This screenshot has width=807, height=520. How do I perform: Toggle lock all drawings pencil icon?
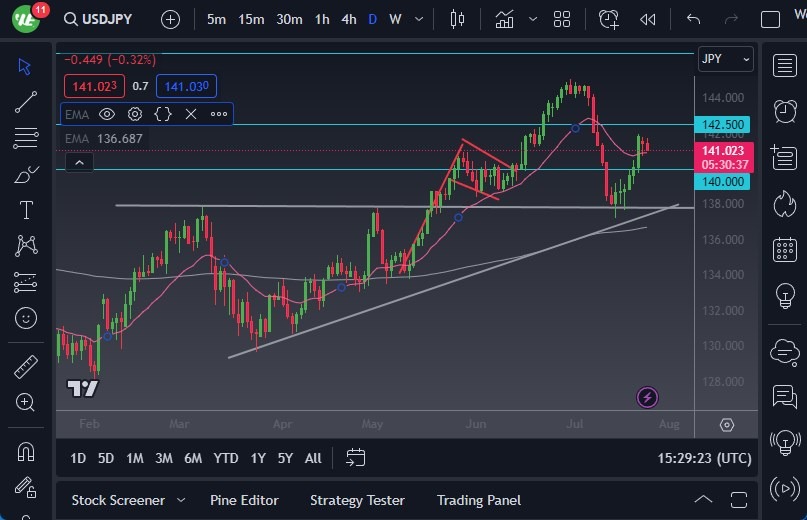click(26, 487)
